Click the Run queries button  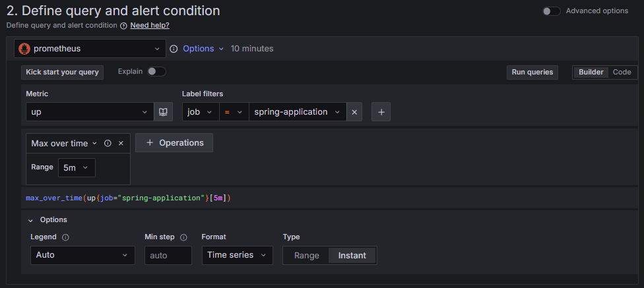coord(532,72)
